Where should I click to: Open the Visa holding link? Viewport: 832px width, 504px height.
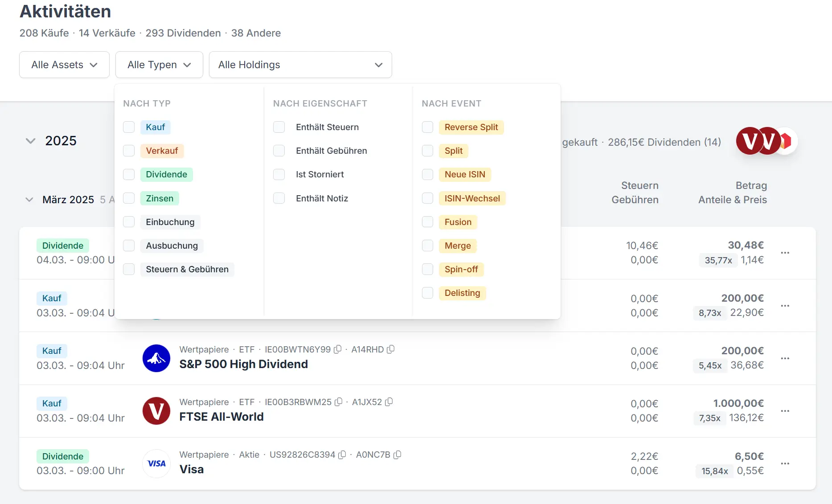pyautogui.click(x=192, y=469)
